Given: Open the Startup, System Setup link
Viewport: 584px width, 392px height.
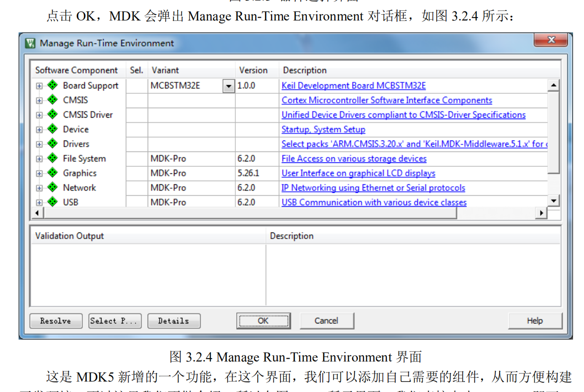Looking at the screenshot, I should click(323, 130).
